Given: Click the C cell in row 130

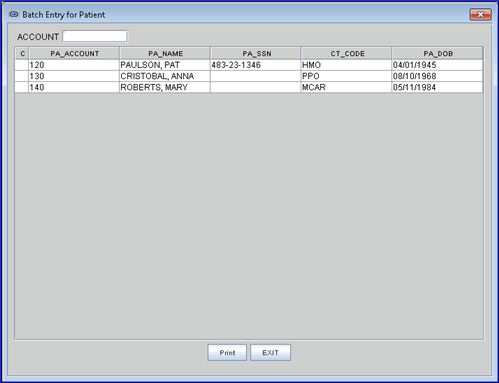Looking at the screenshot, I should coord(22,76).
